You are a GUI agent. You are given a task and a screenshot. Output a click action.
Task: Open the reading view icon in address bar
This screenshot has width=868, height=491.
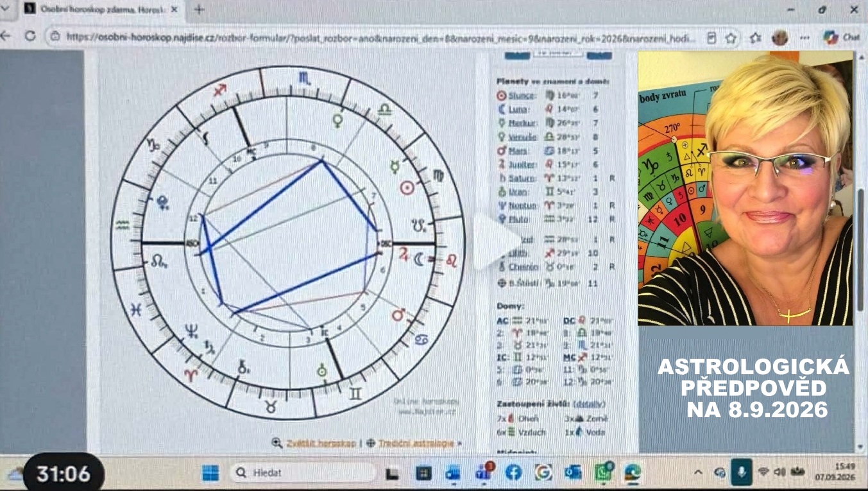pyautogui.click(x=711, y=38)
